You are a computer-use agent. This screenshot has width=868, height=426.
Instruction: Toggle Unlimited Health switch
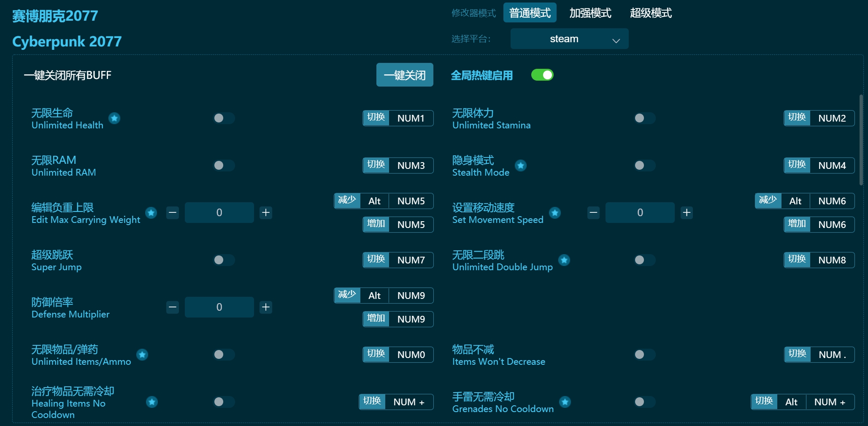[x=224, y=118]
